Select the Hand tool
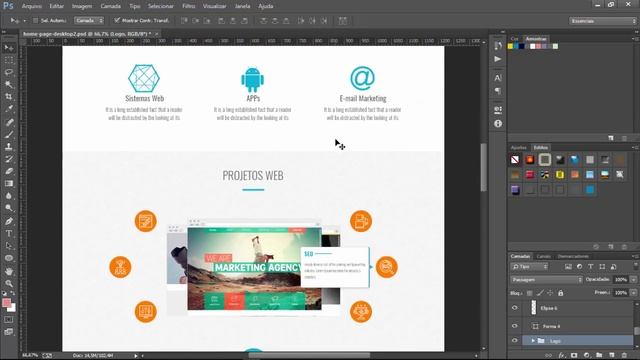640x360 pixels. pos(9,271)
